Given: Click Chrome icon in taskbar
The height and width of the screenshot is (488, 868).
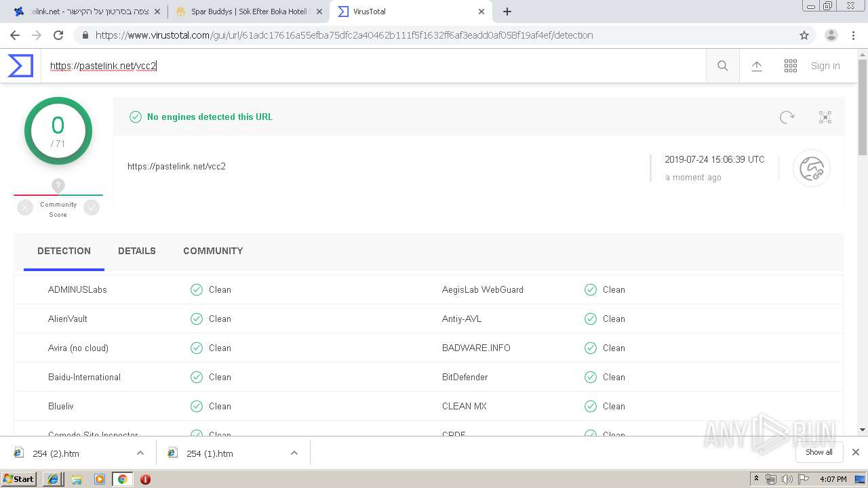Looking at the screenshot, I should 122,479.
